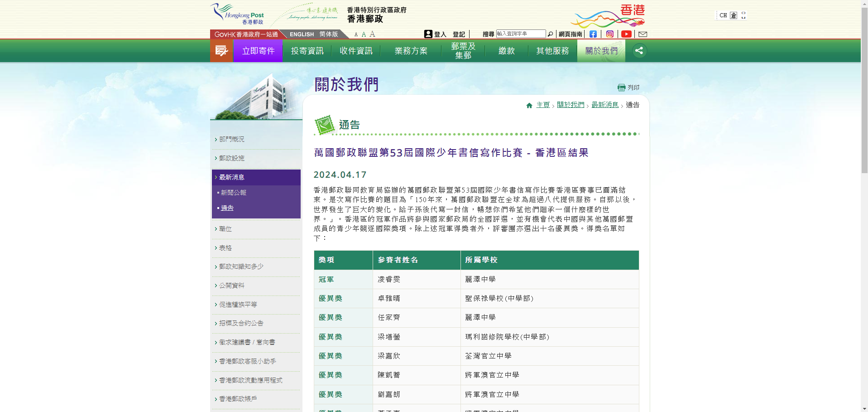Viewport: 868px width, 412px height.
Task: Select the smallest font size A
Action: 356,34
